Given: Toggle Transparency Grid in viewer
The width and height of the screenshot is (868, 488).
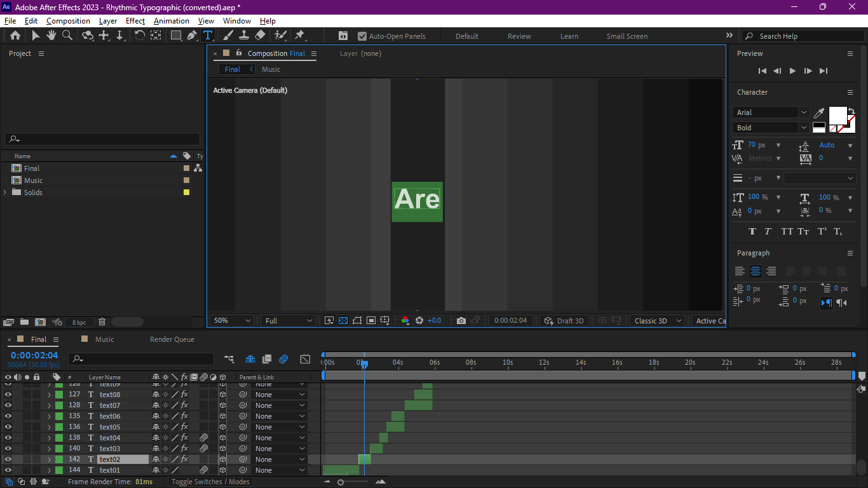Looking at the screenshot, I should click(343, 321).
